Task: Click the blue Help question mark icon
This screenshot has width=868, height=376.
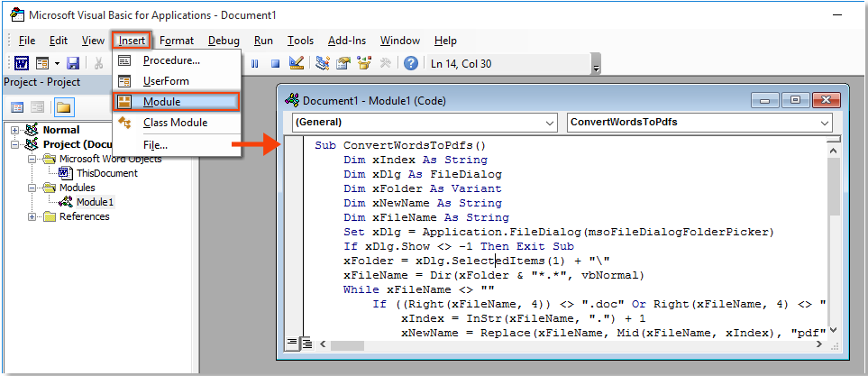Action: 411,63
